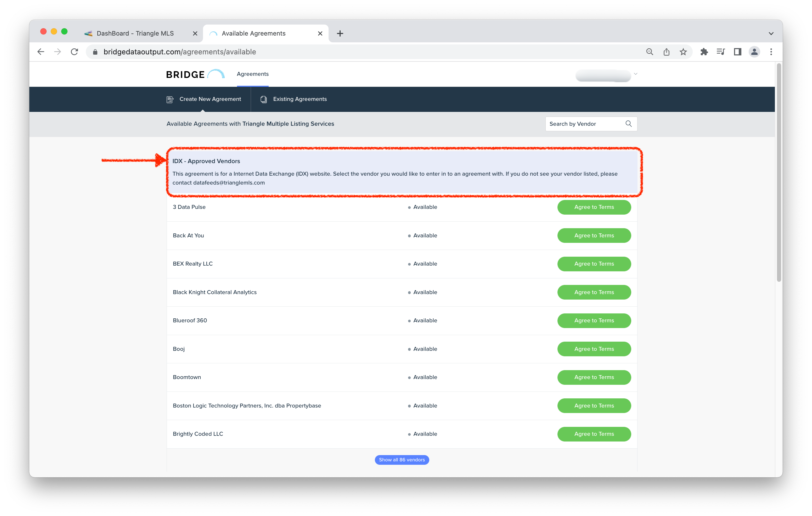
Task: Bookmark the page with the star icon
Action: pyautogui.click(x=683, y=51)
